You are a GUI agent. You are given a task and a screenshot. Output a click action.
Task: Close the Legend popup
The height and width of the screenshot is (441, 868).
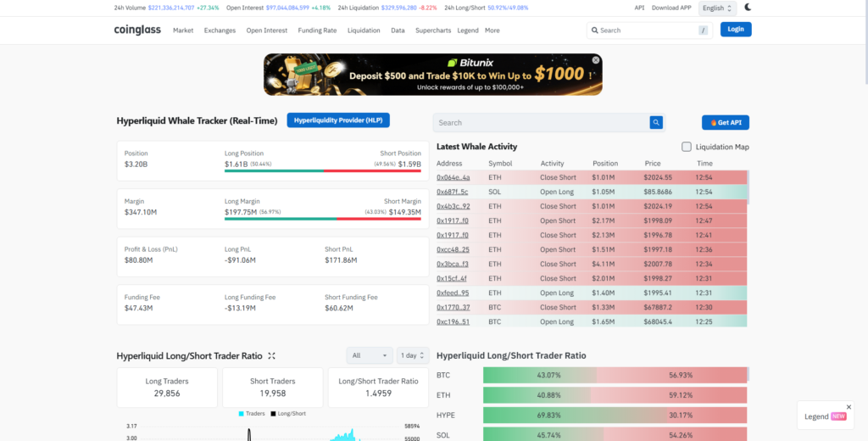tap(849, 407)
